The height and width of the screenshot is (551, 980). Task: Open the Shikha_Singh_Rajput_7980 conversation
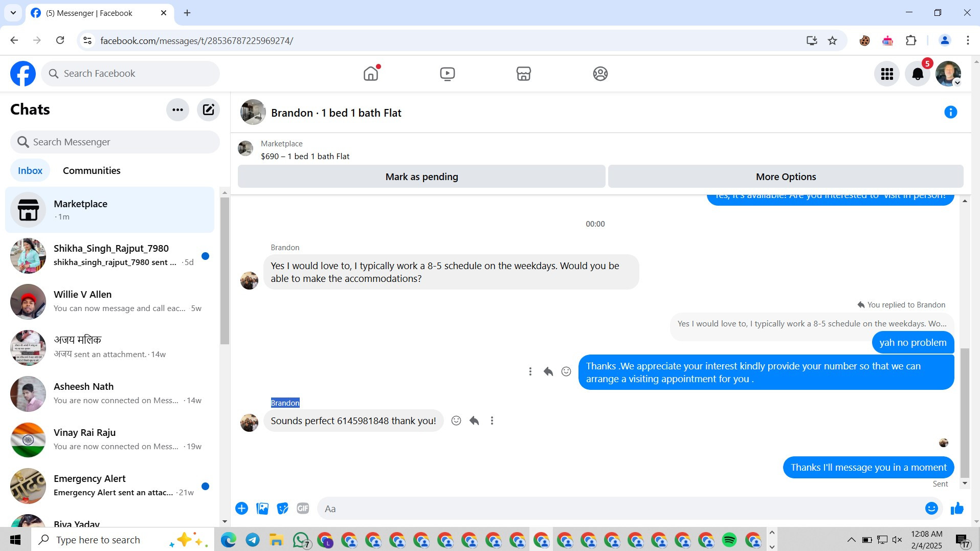tap(110, 256)
